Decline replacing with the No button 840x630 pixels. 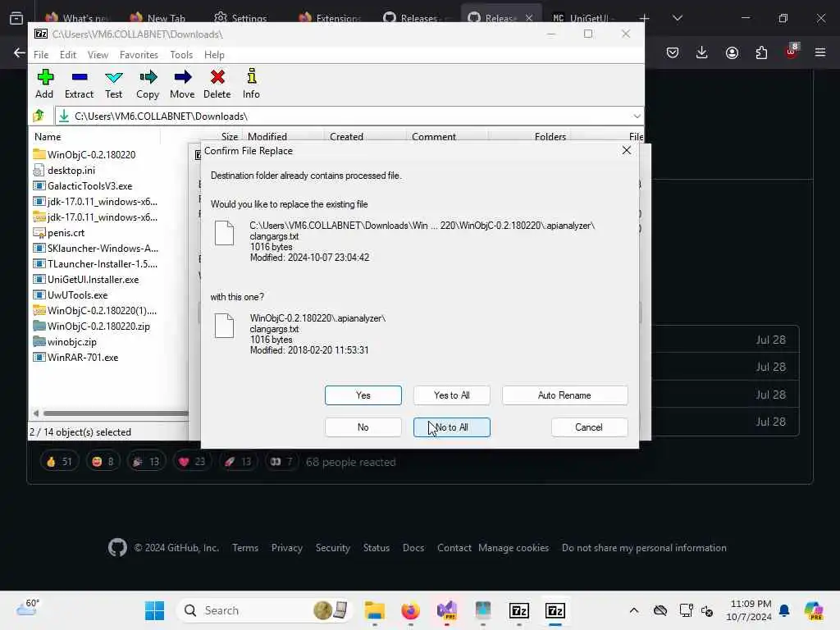pos(363,427)
